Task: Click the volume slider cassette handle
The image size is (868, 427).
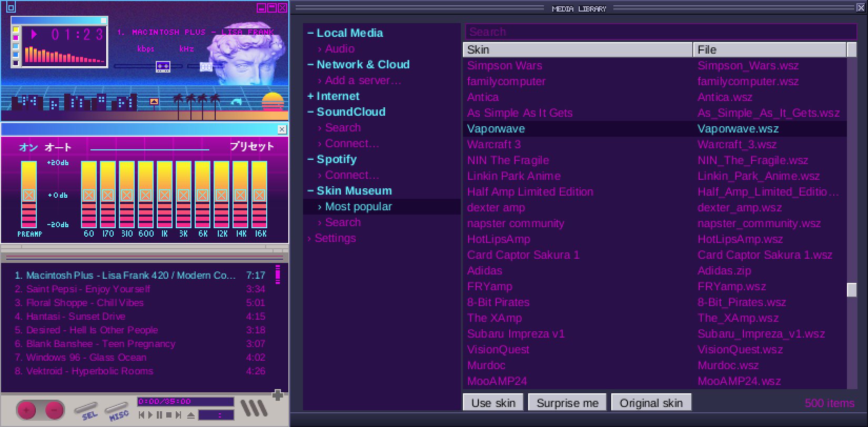Action: tap(163, 66)
